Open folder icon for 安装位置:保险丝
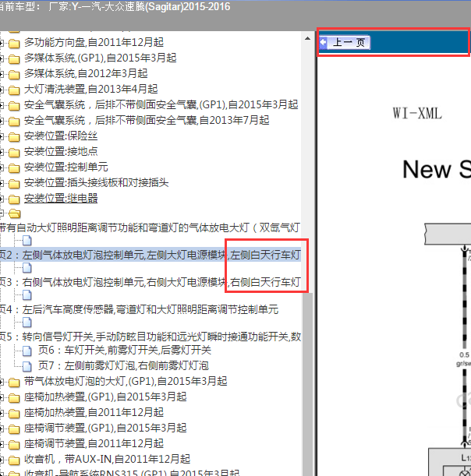 [x=14, y=137]
